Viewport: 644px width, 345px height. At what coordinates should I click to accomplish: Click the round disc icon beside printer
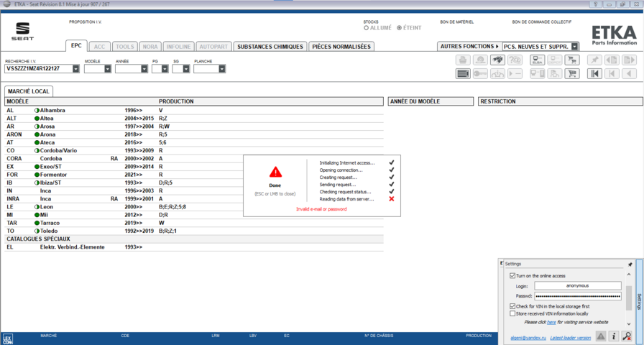tap(481, 60)
